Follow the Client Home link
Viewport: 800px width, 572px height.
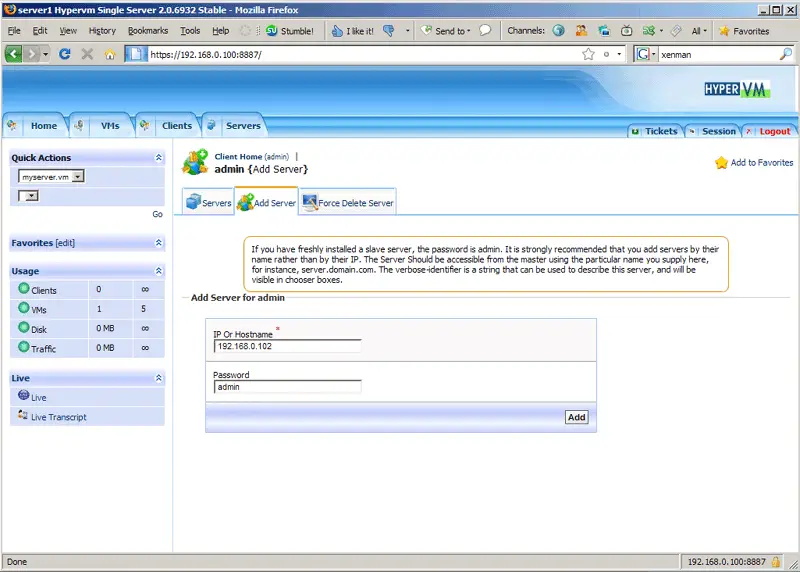[x=238, y=157]
